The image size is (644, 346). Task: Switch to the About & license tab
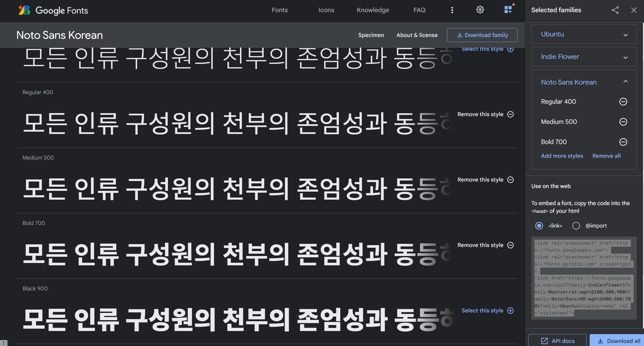(417, 35)
